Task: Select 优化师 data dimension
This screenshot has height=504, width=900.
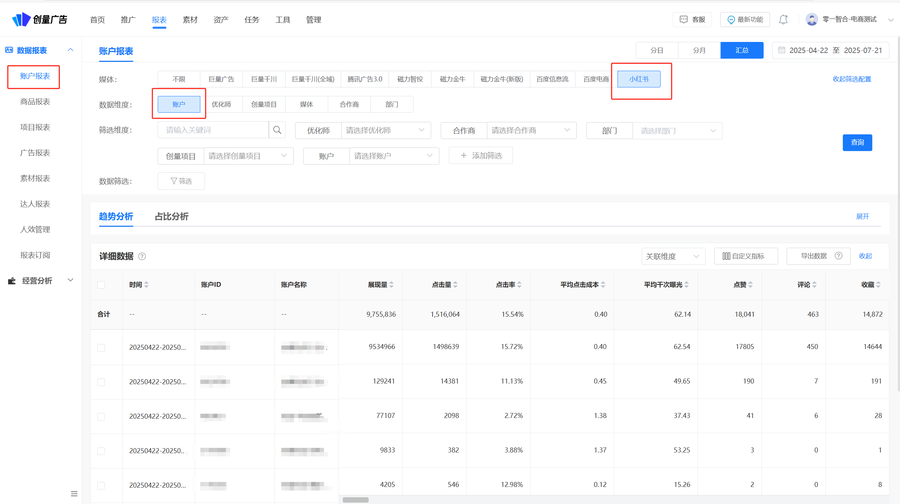Action: [222, 104]
